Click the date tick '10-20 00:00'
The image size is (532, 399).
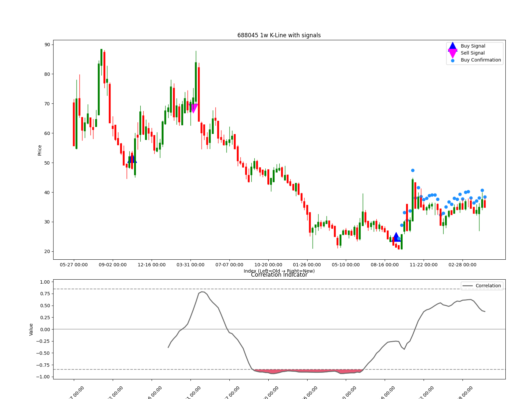(x=268, y=265)
